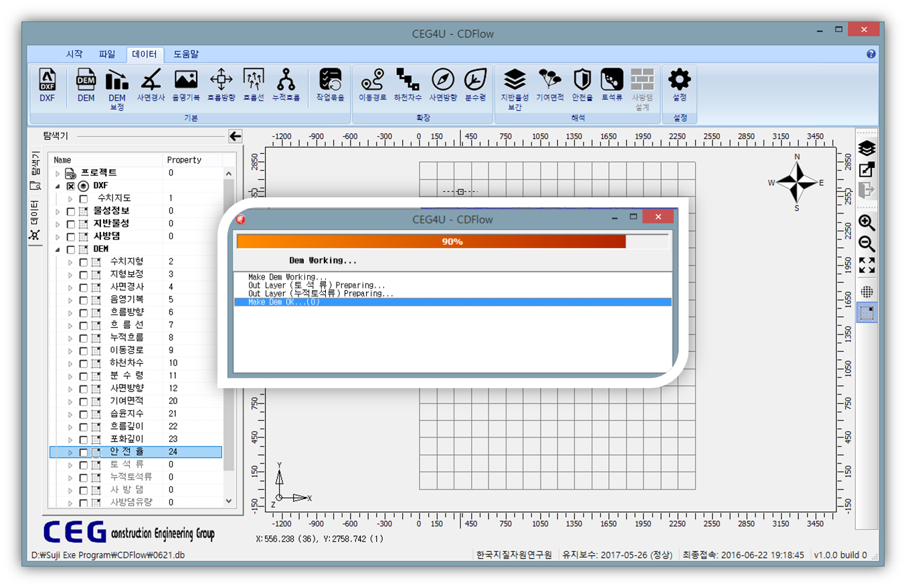Expand the 하천차수 tree node
906x588 pixels.
(x=70, y=364)
